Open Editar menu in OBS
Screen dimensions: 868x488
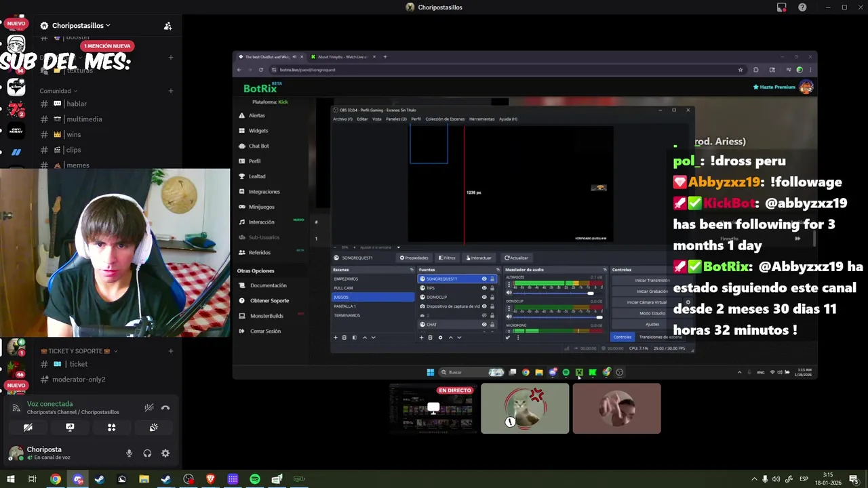362,119
